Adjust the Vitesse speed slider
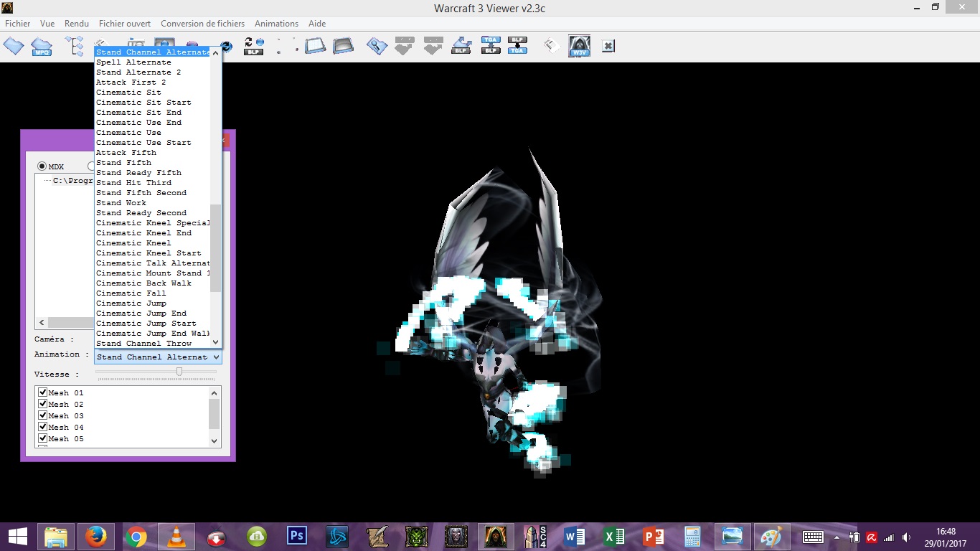This screenshot has width=980, height=551. pos(179,372)
